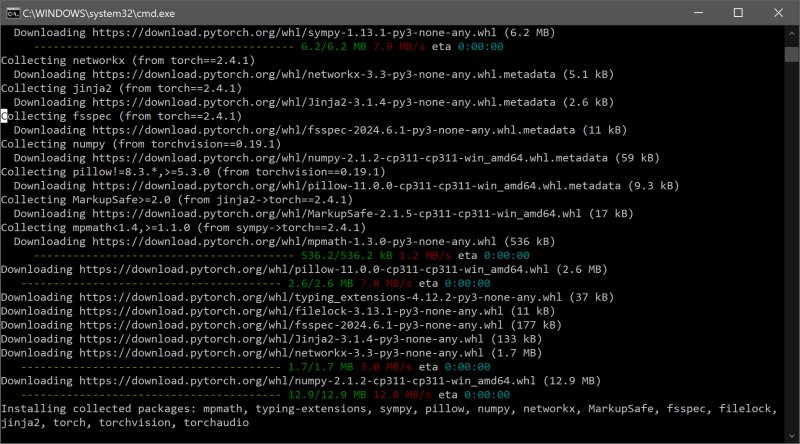The height and width of the screenshot is (444, 800).
Task: Click the 1.7/1.7 MB progress line
Action: (x=256, y=367)
